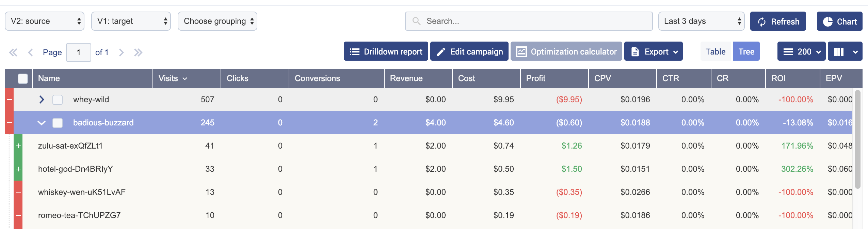This screenshot has width=868, height=229.
Task: Switch to Table view
Action: coord(715,51)
